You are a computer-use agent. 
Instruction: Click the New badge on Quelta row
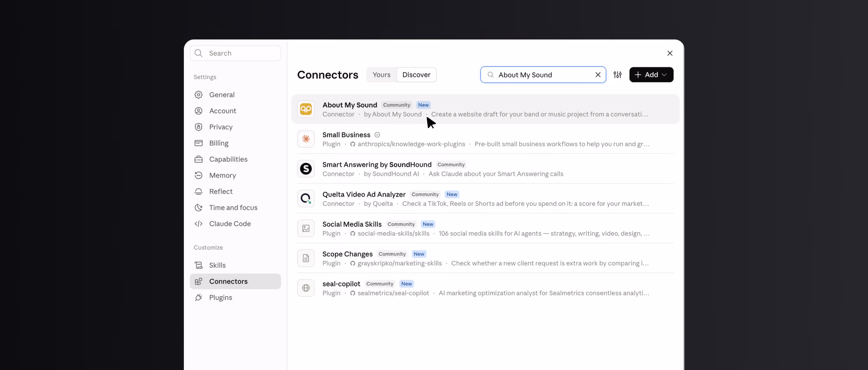(x=452, y=195)
